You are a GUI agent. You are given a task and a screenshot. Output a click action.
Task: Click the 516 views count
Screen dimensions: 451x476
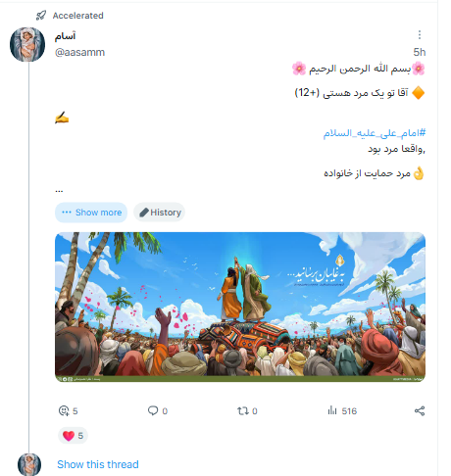point(349,411)
